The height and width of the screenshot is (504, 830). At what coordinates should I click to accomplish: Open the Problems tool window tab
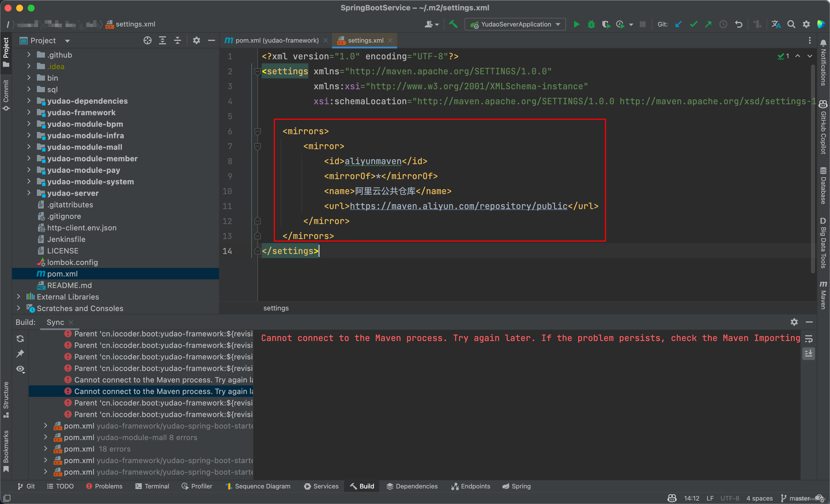104,486
